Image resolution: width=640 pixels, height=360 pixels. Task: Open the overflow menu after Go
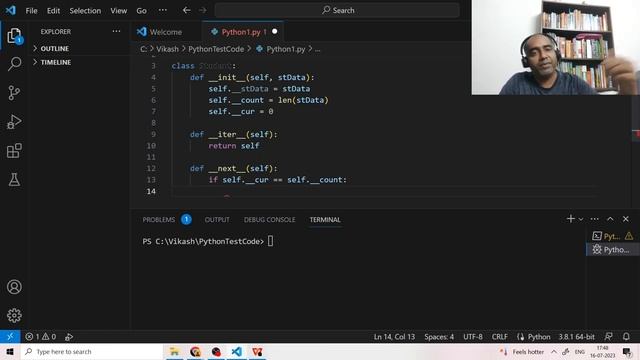tap(162, 10)
